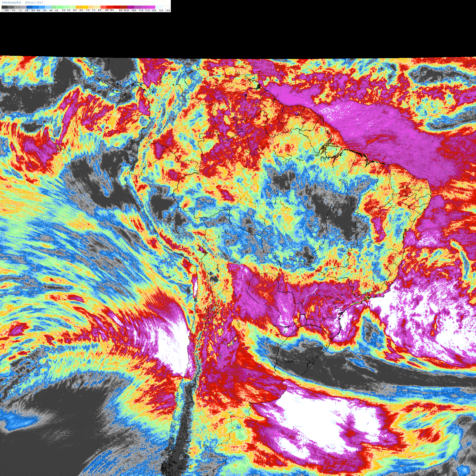
Task: Click the '7.5' legend value
Action: 94,10
